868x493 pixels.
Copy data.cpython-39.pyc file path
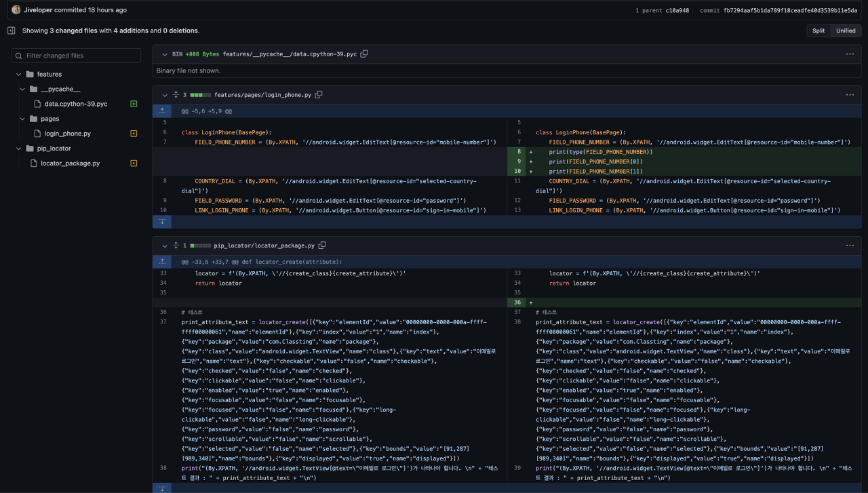(364, 54)
